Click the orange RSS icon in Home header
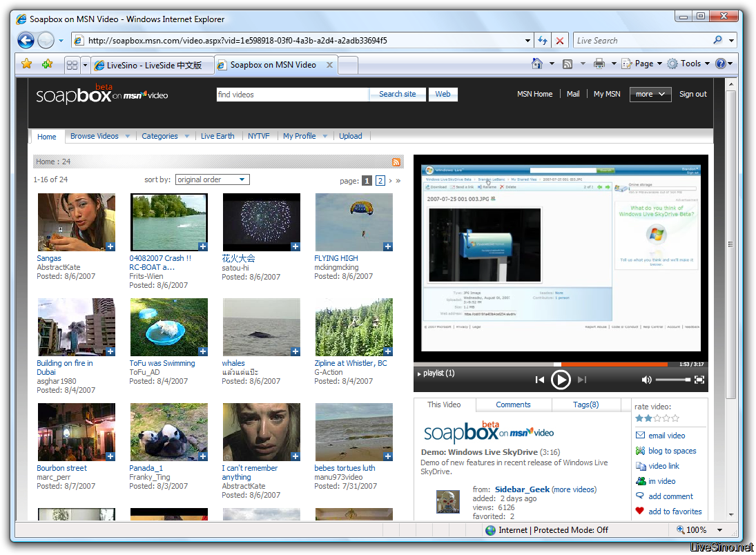 point(396,162)
